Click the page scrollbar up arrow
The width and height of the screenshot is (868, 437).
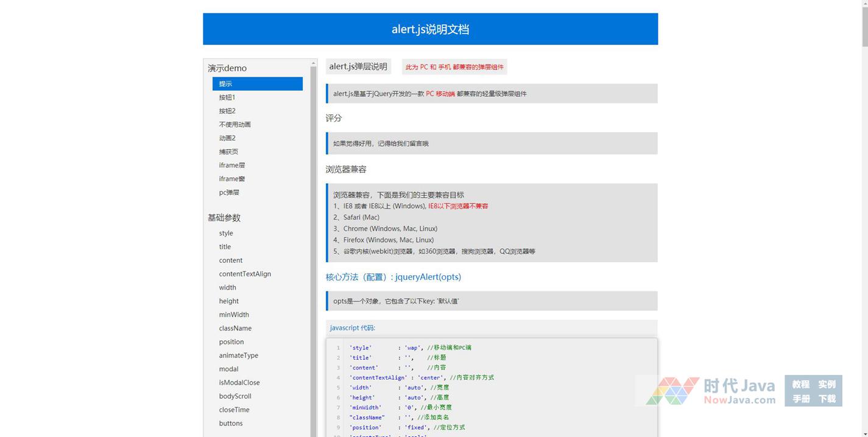864,4
